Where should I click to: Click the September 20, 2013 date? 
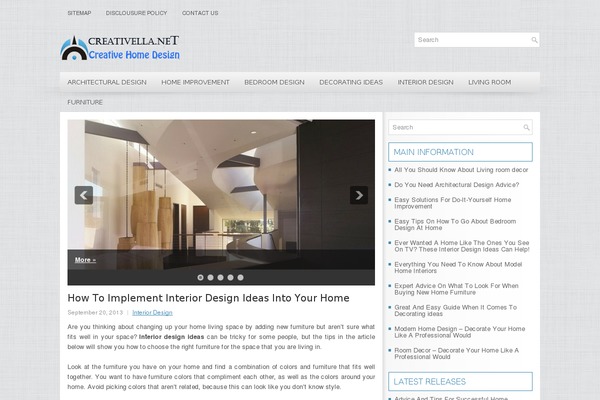pyautogui.click(x=95, y=313)
